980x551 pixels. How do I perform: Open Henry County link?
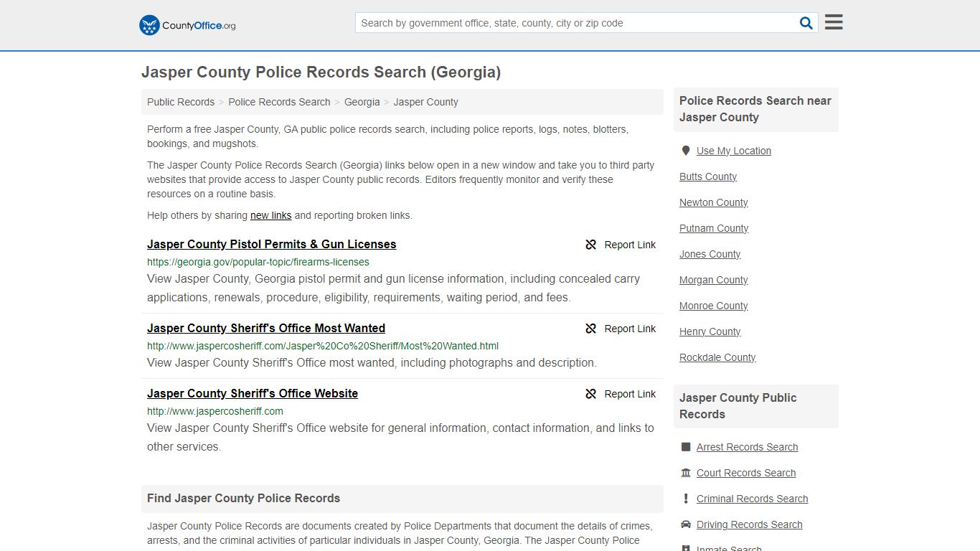(710, 331)
